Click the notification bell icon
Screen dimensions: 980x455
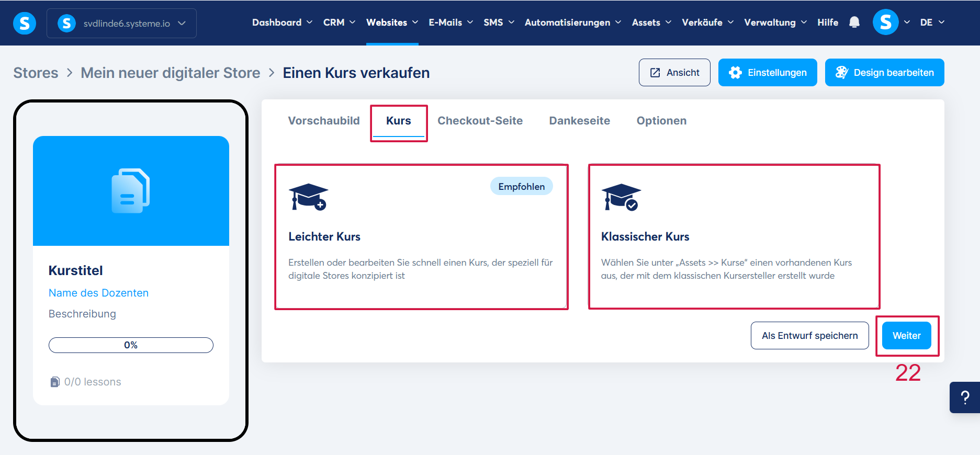tap(854, 22)
